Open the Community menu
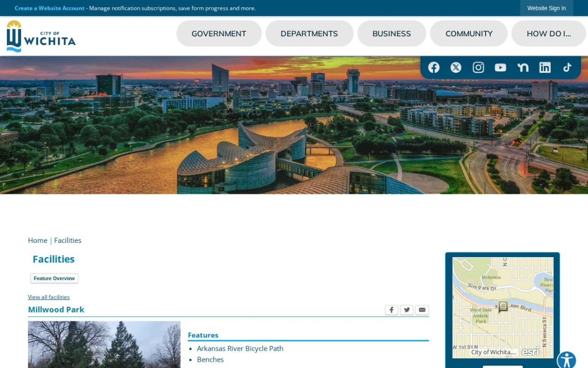Image resolution: width=588 pixels, height=368 pixels. [x=469, y=33]
